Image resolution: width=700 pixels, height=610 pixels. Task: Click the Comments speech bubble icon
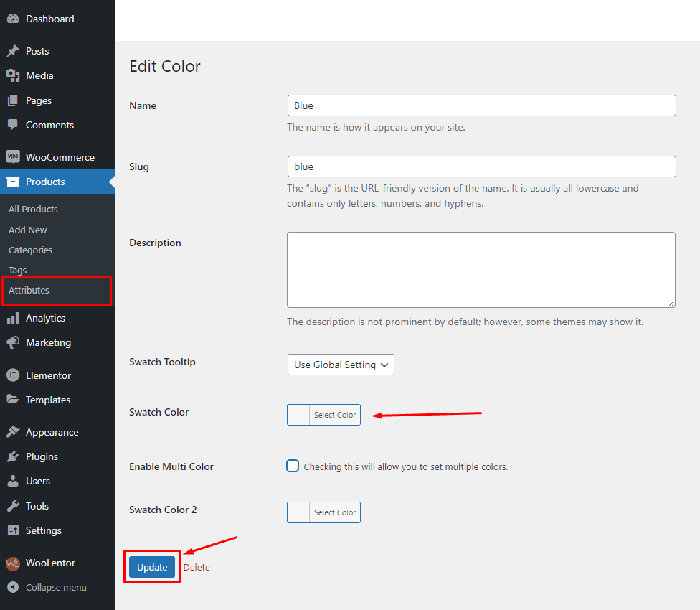tap(13, 125)
